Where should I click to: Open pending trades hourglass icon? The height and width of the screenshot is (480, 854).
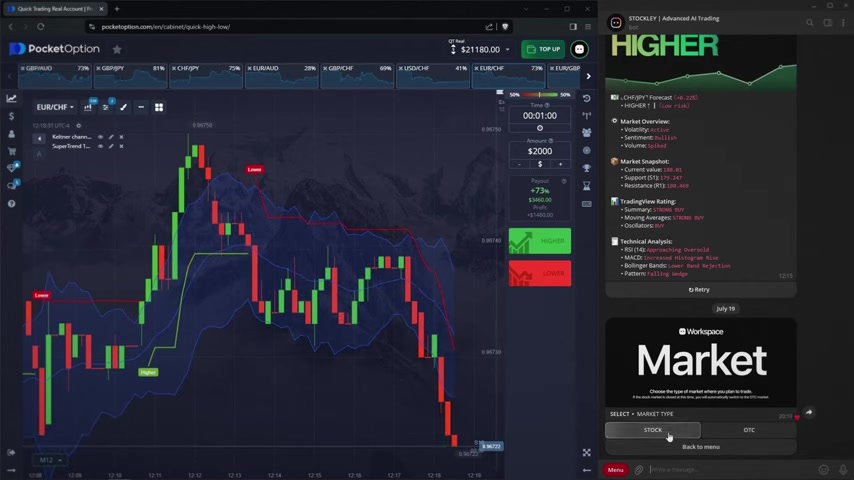[x=587, y=186]
